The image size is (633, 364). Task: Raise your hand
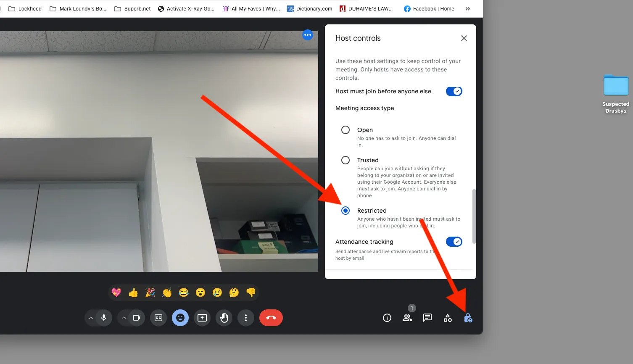click(224, 318)
